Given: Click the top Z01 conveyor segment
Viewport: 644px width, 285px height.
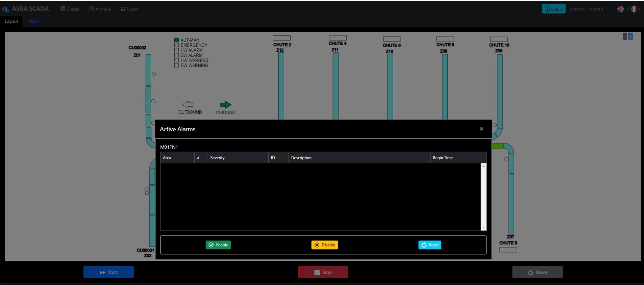Looking at the screenshot, I should point(148,70).
